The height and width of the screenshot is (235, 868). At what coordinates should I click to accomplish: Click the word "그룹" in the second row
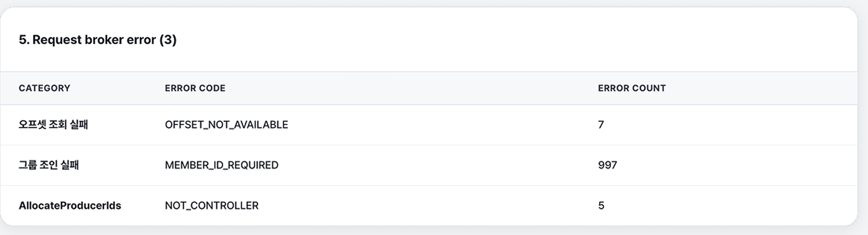coord(28,165)
